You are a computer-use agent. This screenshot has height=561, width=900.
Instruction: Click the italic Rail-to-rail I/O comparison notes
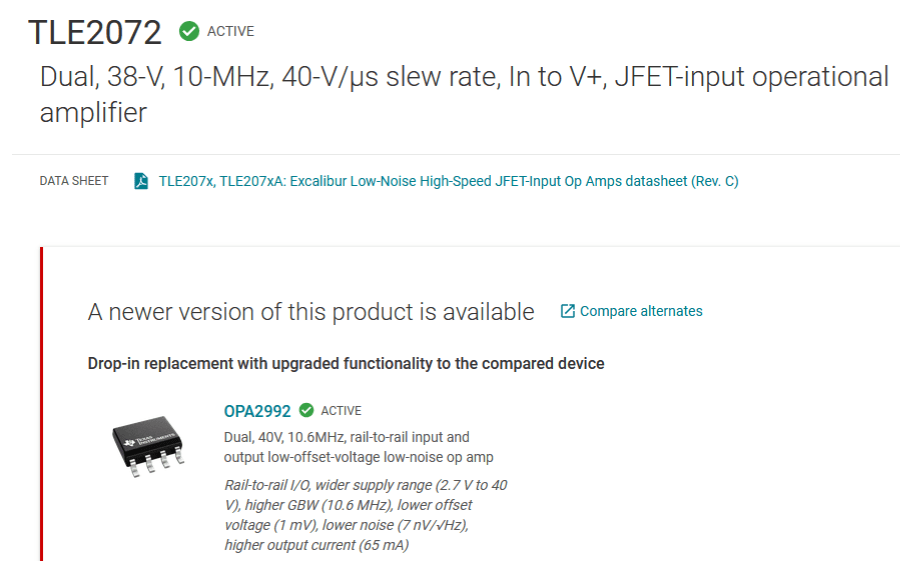pyautogui.click(x=366, y=515)
